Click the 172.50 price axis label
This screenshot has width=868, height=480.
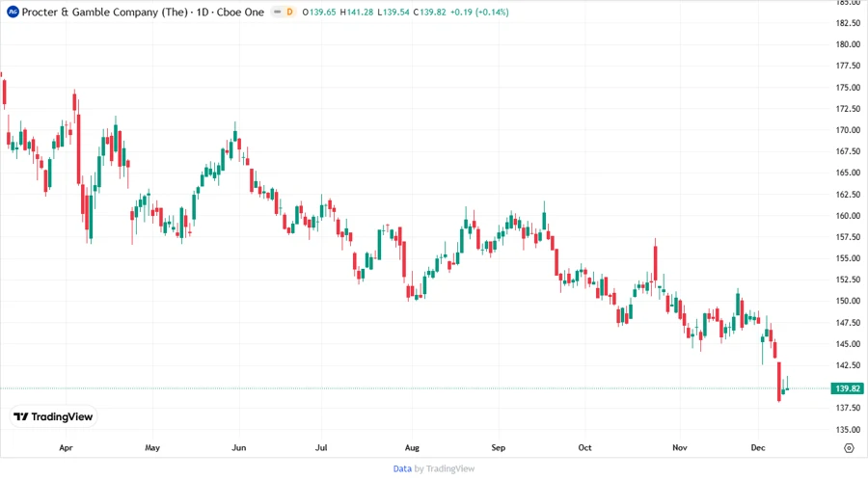(x=848, y=109)
